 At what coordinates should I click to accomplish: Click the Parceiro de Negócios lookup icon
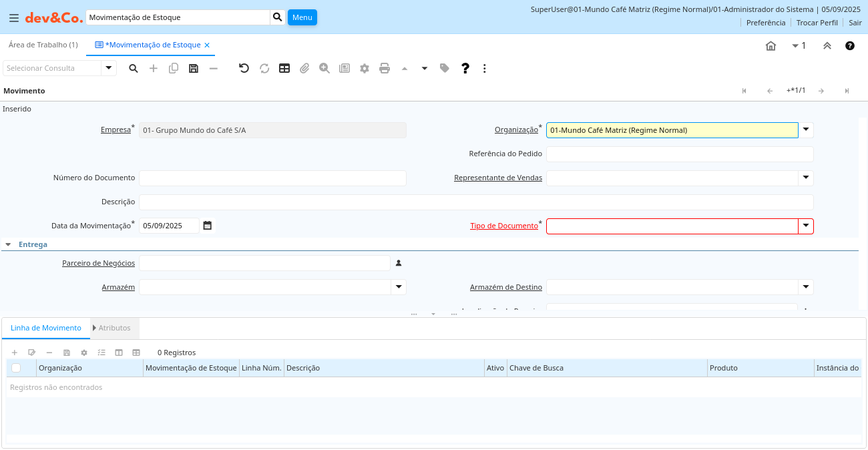(x=399, y=263)
